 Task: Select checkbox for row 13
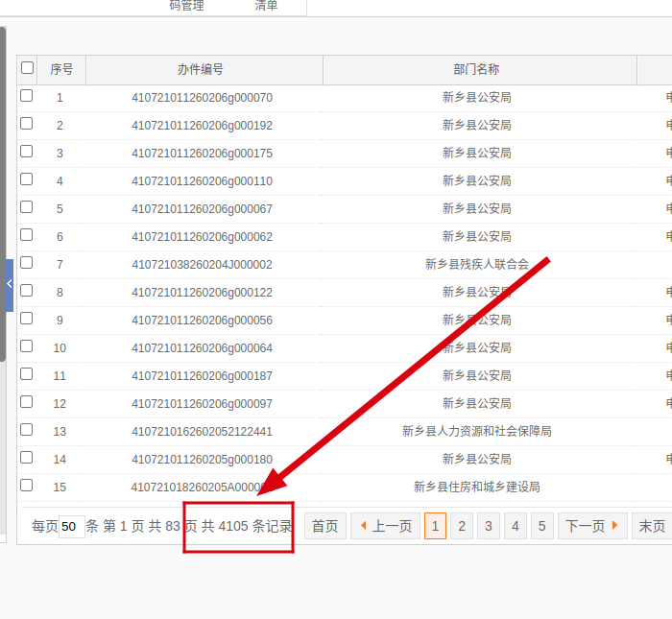27,430
